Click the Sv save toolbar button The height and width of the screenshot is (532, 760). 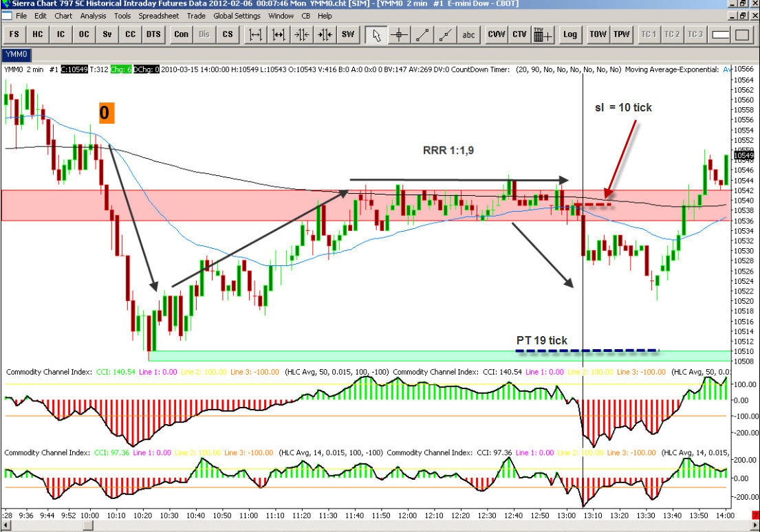click(107, 34)
